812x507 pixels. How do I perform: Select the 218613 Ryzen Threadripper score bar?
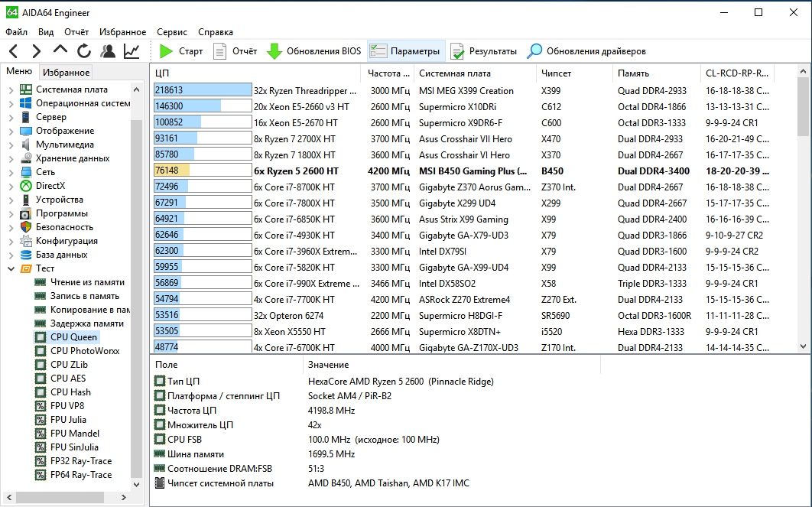pyautogui.click(x=203, y=90)
